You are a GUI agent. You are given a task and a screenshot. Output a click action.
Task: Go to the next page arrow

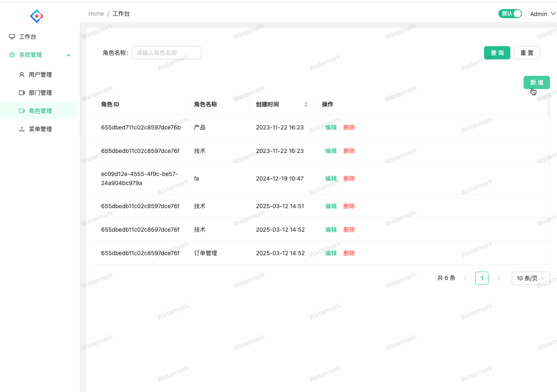pos(498,278)
